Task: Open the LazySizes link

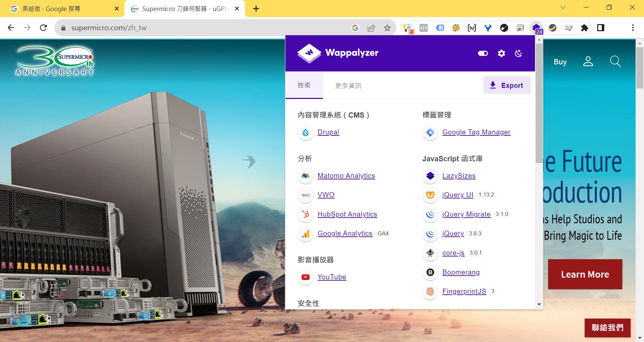Action: (459, 176)
